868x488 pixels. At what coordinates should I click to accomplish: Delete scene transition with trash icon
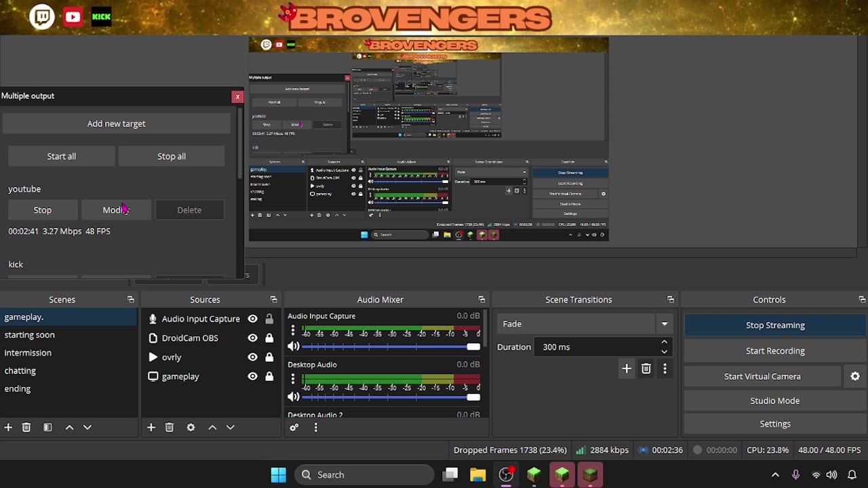[x=646, y=369]
